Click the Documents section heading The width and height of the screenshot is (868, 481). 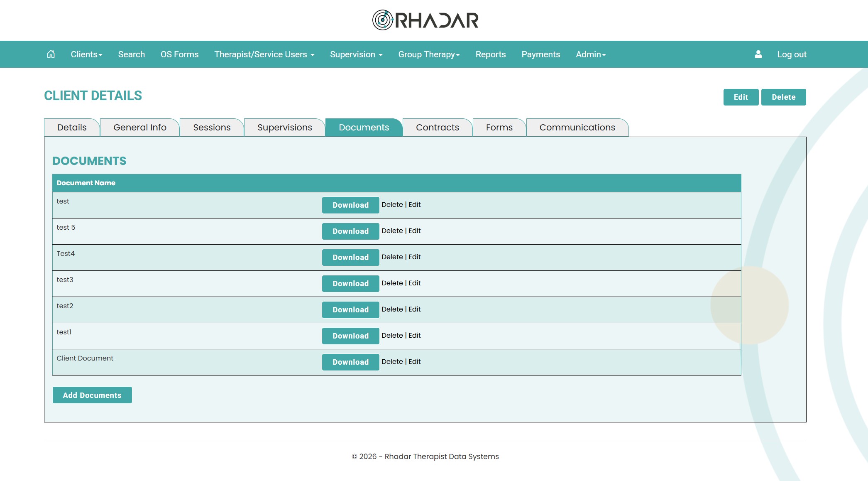(x=89, y=161)
